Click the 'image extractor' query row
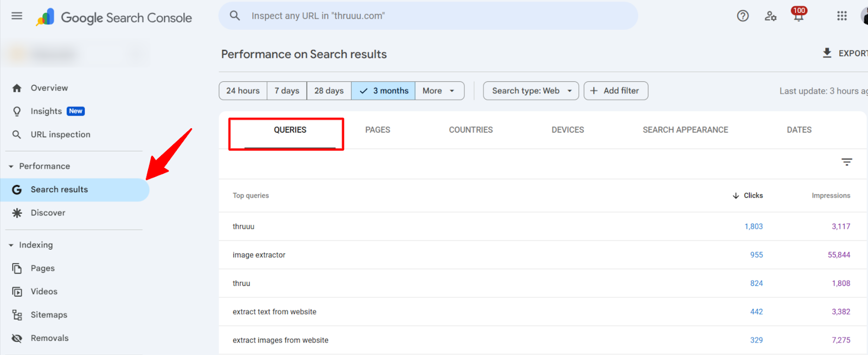 [542, 255]
